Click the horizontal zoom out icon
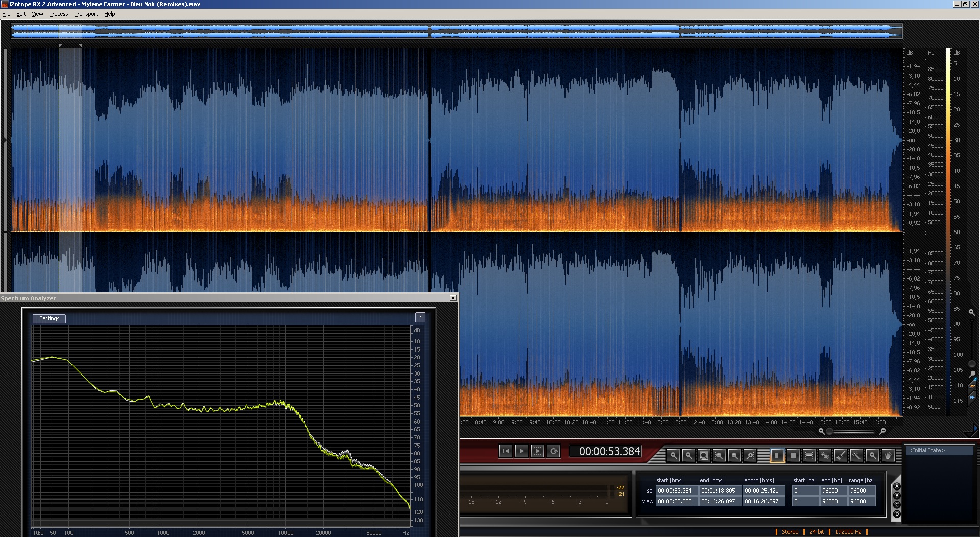 688,455
